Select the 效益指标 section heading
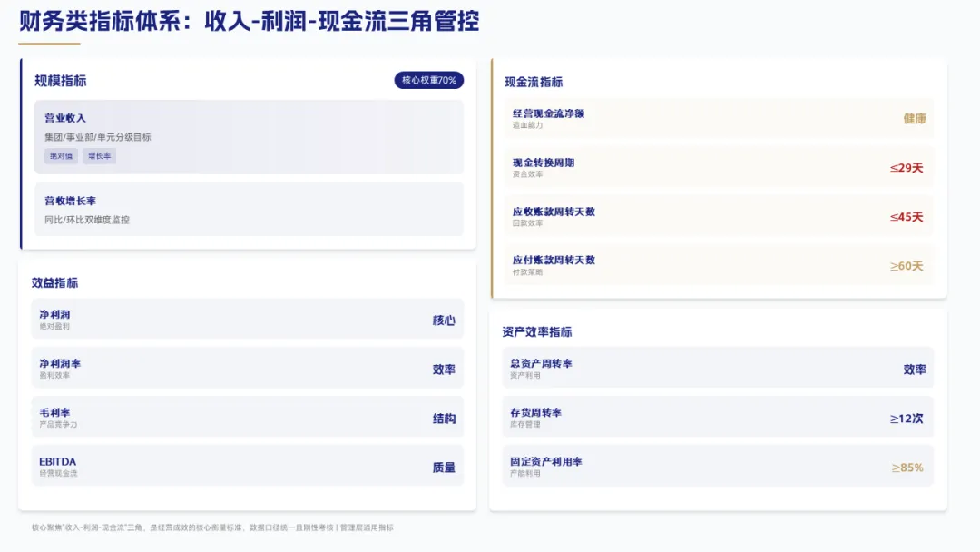Image resolution: width=980 pixels, height=552 pixels. pyautogui.click(x=55, y=282)
